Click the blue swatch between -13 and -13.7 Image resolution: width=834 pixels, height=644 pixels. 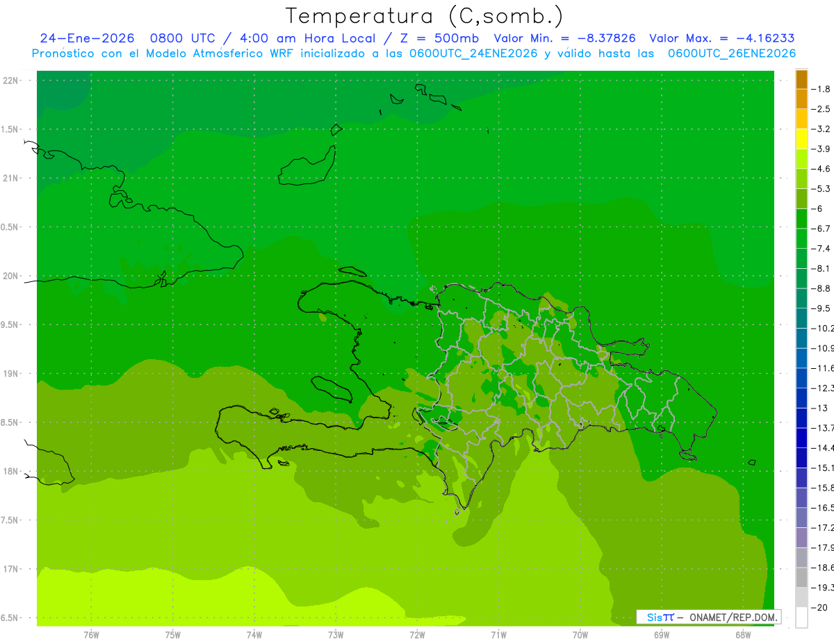[x=802, y=418]
